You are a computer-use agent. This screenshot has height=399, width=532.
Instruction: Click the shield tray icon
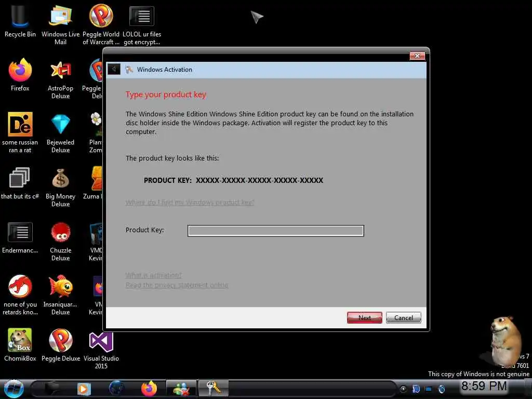416,389
